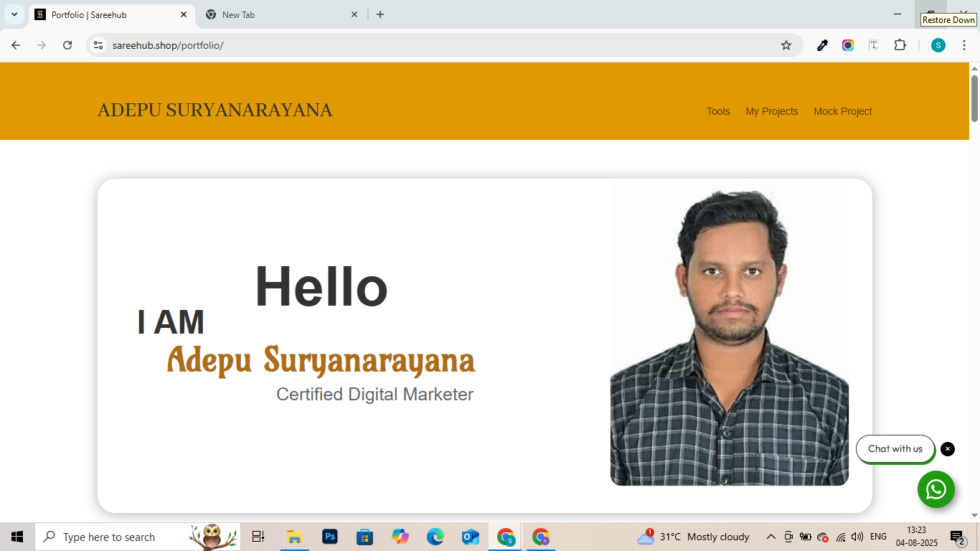
Task: Open the My Projects nav link
Action: pyautogui.click(x=771, y=111)
